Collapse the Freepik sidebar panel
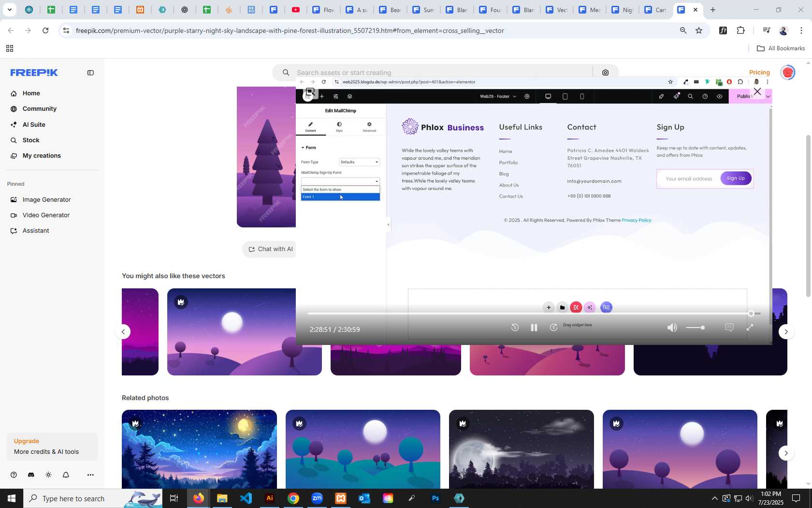This screenshot has width=812, height=508. [x=90, y=73]
